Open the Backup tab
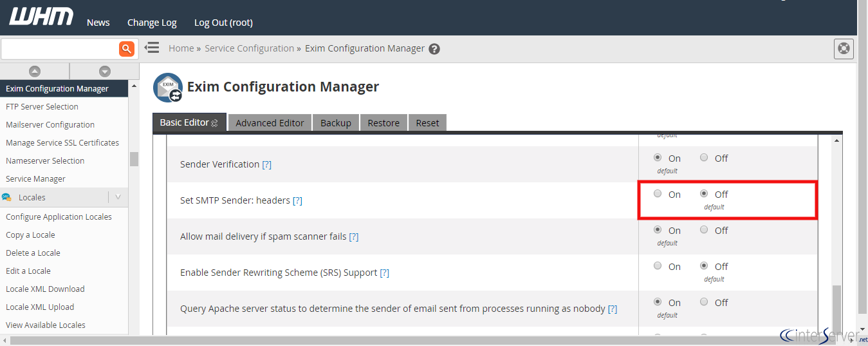The height and width of the screenshot is (346, 868). click(x=335, y=122)
